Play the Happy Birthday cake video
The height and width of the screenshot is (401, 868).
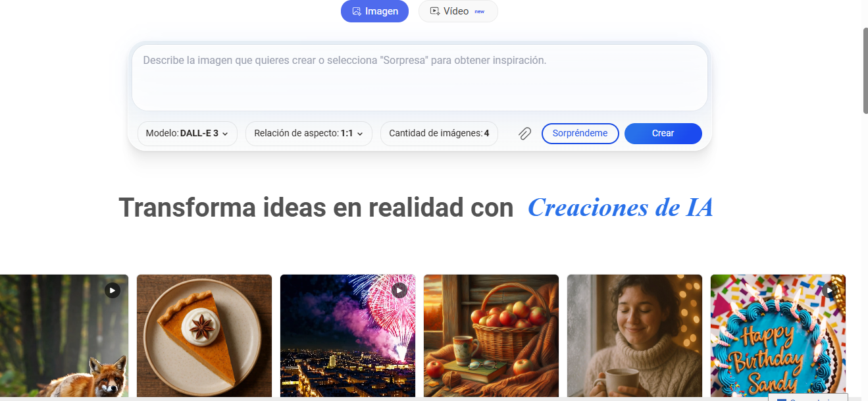829,290
